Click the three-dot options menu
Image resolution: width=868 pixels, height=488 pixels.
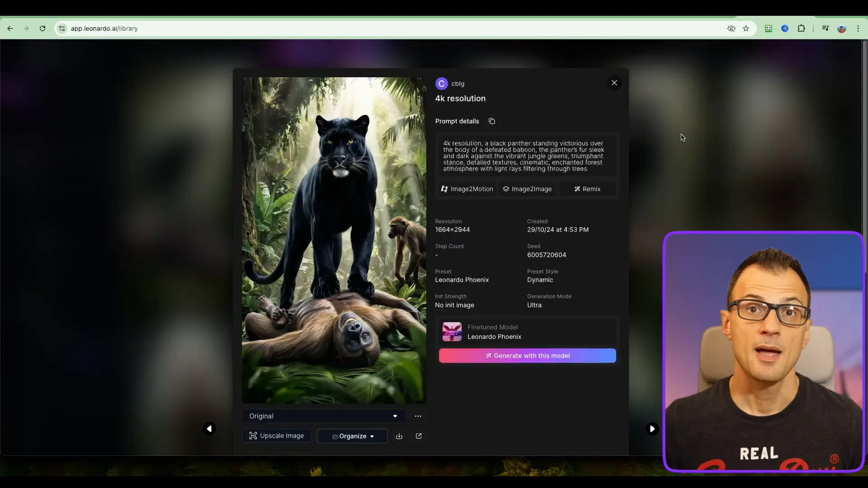pyautogui.click(x=418, y=416)
